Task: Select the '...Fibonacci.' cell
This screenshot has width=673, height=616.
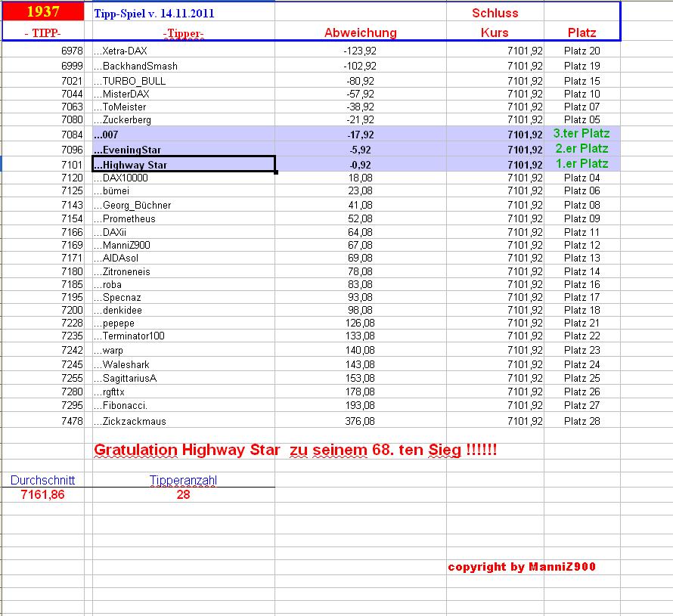Action: pos(184,405)
